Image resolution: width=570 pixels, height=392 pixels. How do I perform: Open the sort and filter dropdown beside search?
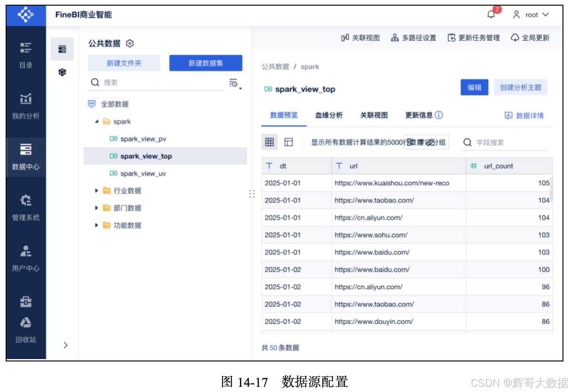coord(235,83)
